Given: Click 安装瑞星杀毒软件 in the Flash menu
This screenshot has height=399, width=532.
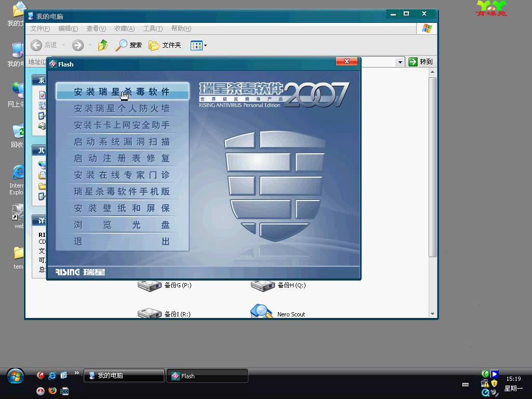Looking at the screenshot, I should [x=122, y=91].
